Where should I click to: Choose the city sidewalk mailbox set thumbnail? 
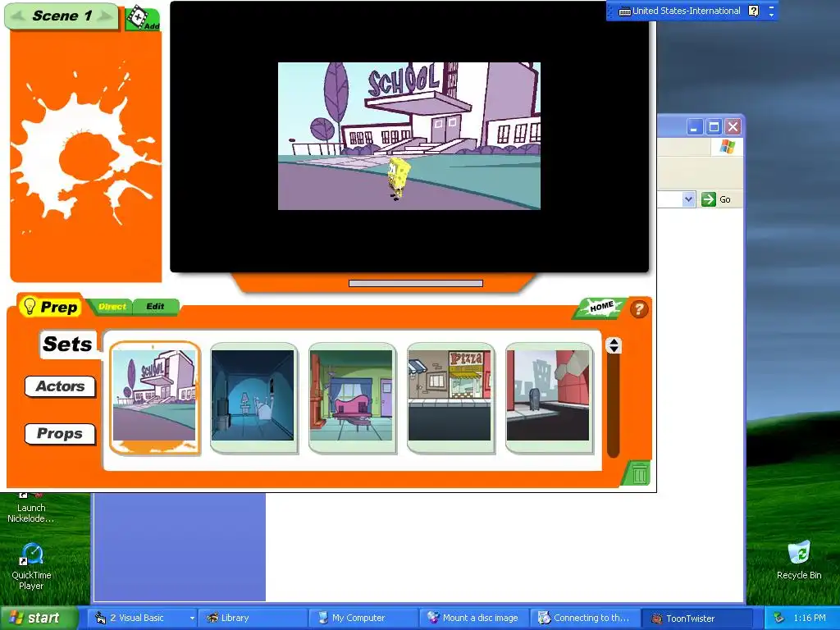(549, 398)
